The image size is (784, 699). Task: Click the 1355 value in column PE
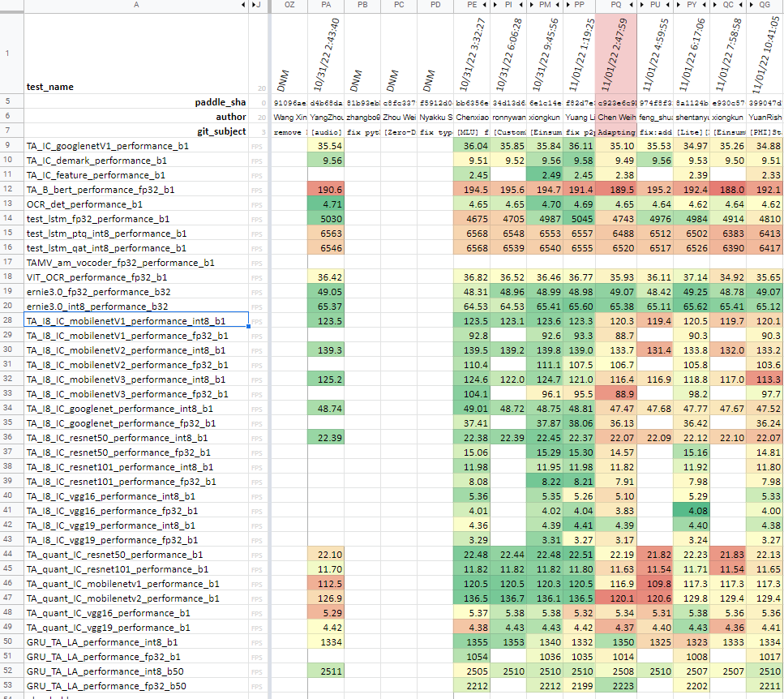click(472, 642)
